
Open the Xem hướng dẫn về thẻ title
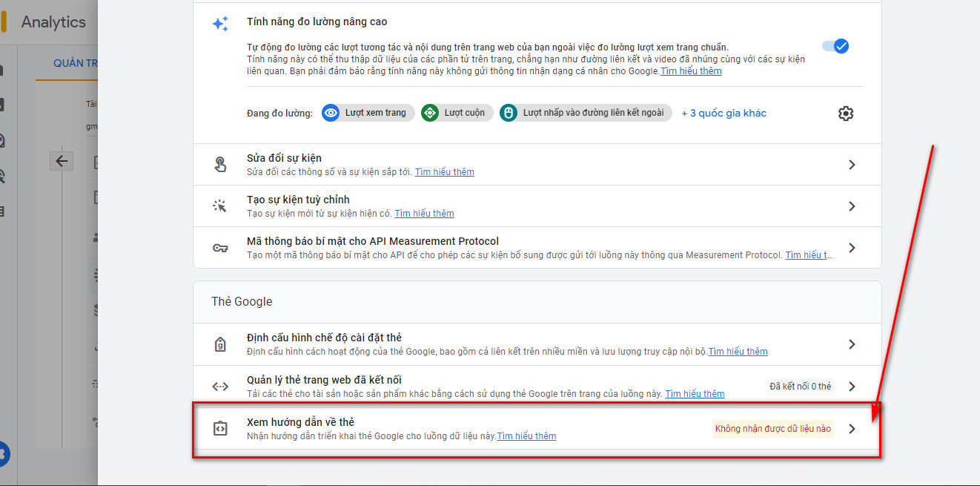tap(300, 422)
